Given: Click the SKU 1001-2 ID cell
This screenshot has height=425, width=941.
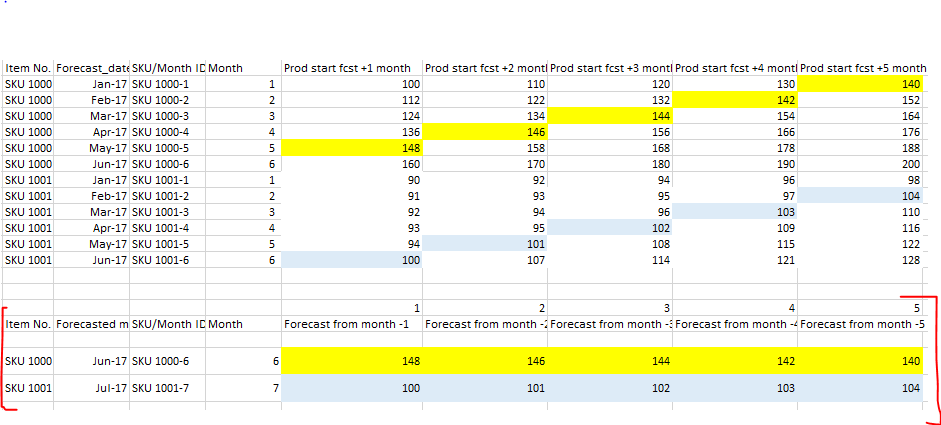Looking at the screenshot, I should tap(167, 196).
